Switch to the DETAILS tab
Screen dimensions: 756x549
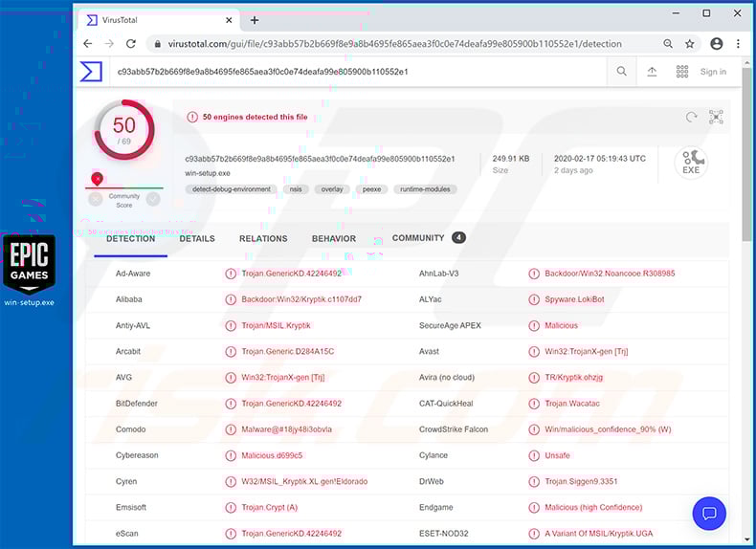197,239
